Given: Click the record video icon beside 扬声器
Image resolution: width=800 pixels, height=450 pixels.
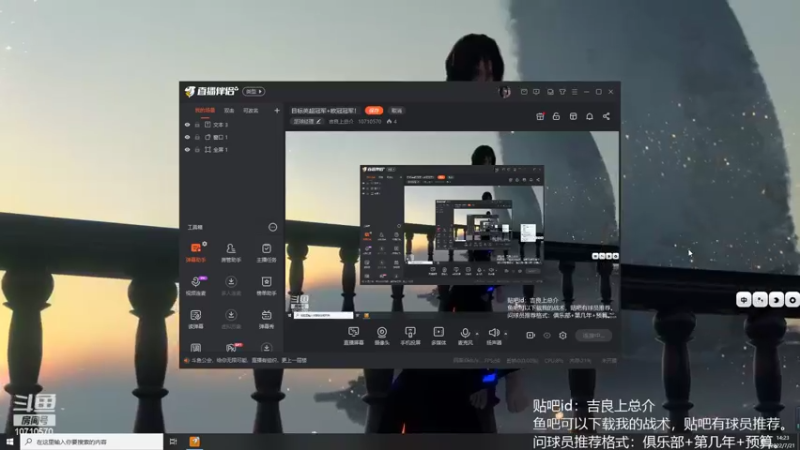Looking at the screenshot, I should point(531,335).
